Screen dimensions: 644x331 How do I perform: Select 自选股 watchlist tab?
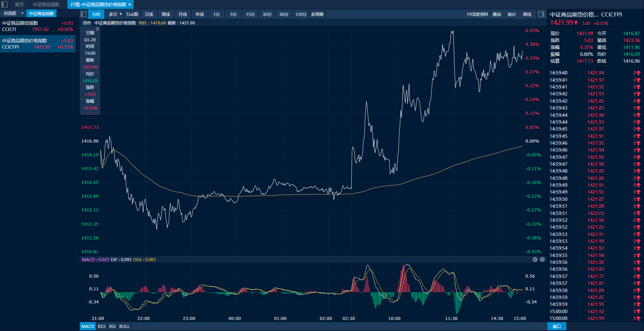pyautogui.click(x=10, y=13)
